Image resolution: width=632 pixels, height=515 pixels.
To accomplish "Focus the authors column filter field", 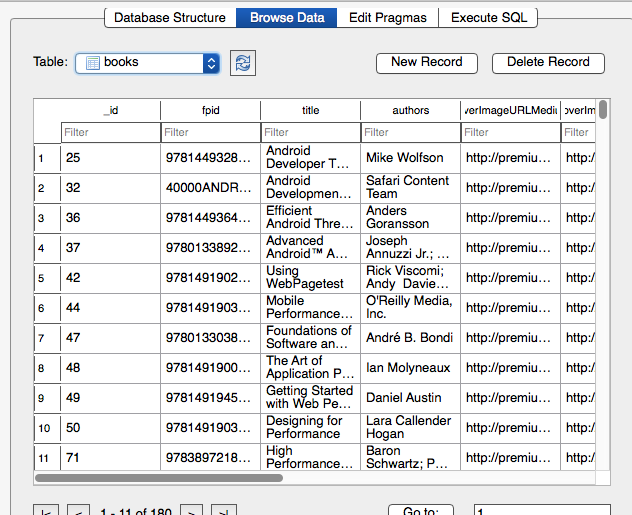I will (410, 133).
